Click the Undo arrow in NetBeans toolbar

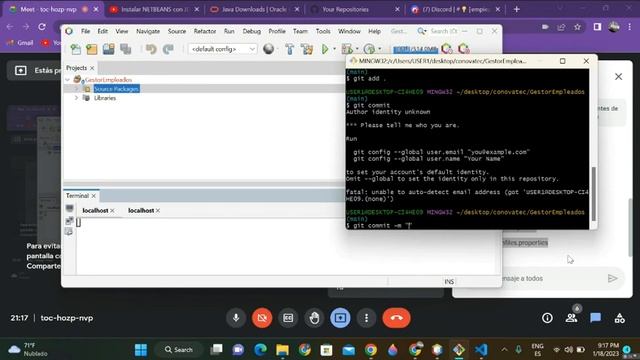[x=151, y=49]
